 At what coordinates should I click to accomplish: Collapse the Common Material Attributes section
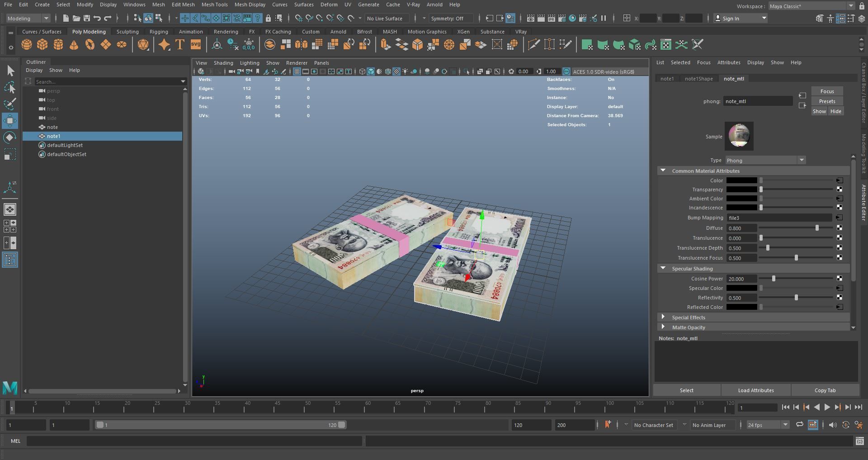pos(663,171)
